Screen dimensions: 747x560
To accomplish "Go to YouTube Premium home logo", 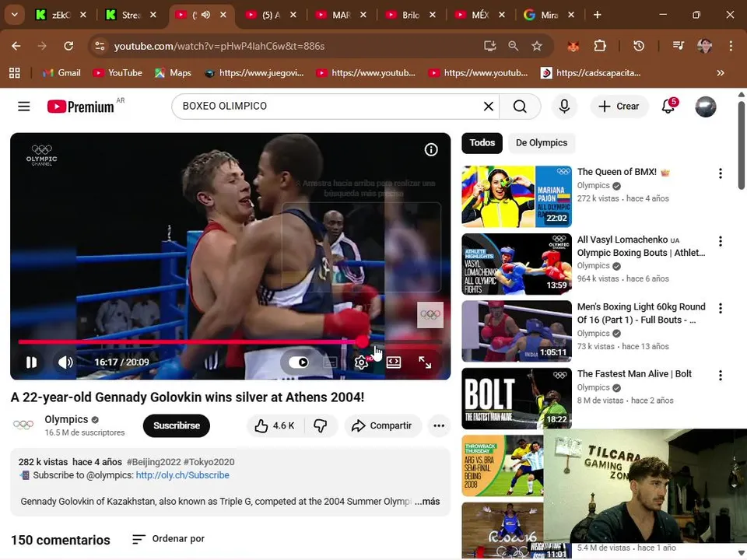I will click(80, 107).
